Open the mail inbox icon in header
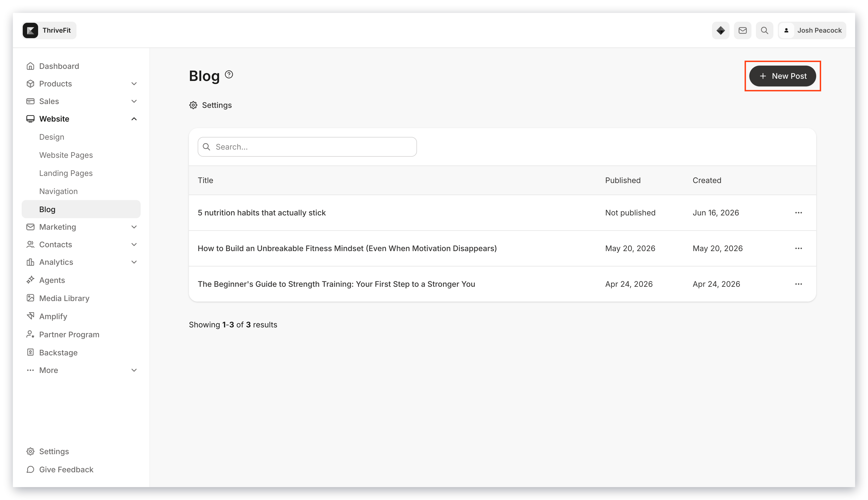This screenshot has width=868, height=500. (742, 30)
